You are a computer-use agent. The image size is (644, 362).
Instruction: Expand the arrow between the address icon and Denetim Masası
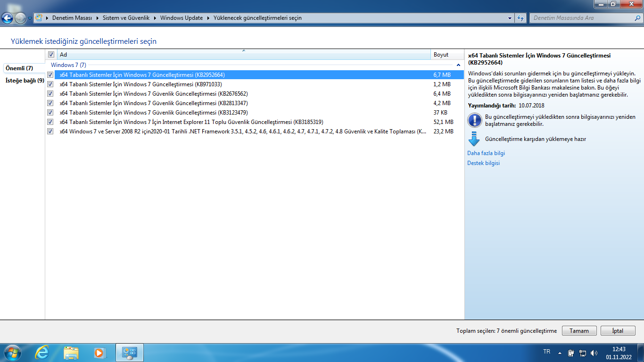pos(47,18)
